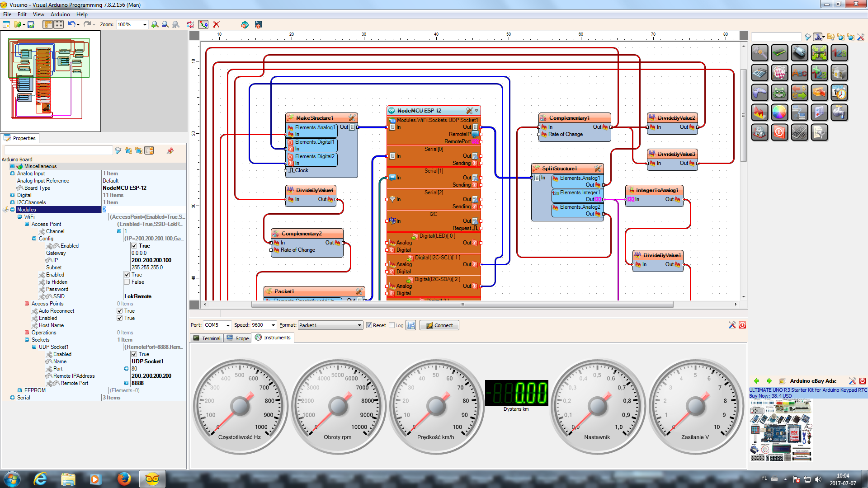This screenshot has width=868, height=488.
Task: Open the ULTIMATE UNO R3 Starter Kit ad link
Action: [x=808, y=390]
